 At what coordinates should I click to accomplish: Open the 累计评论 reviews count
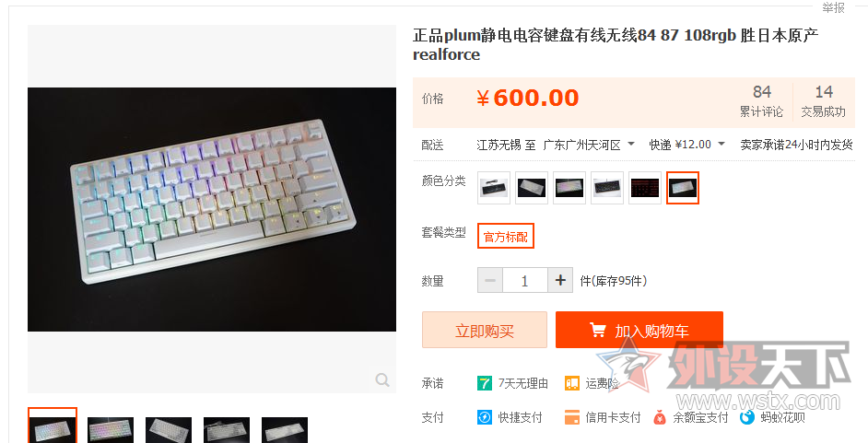point(762,101)
